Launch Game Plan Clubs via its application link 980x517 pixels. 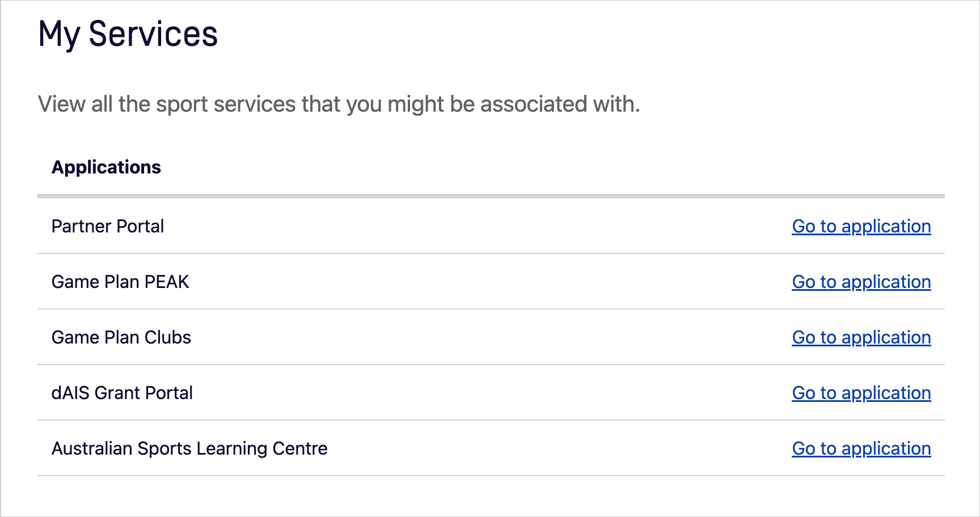[861, 337]
